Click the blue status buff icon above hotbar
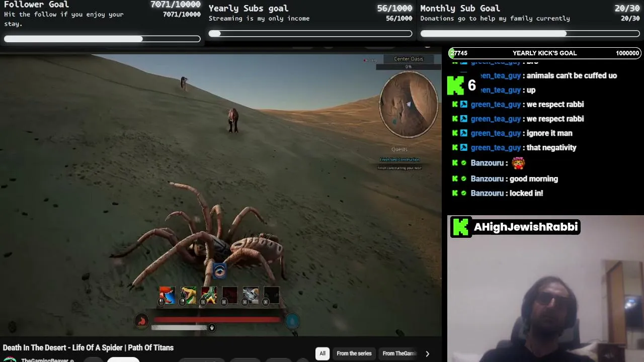 (219, 271)
